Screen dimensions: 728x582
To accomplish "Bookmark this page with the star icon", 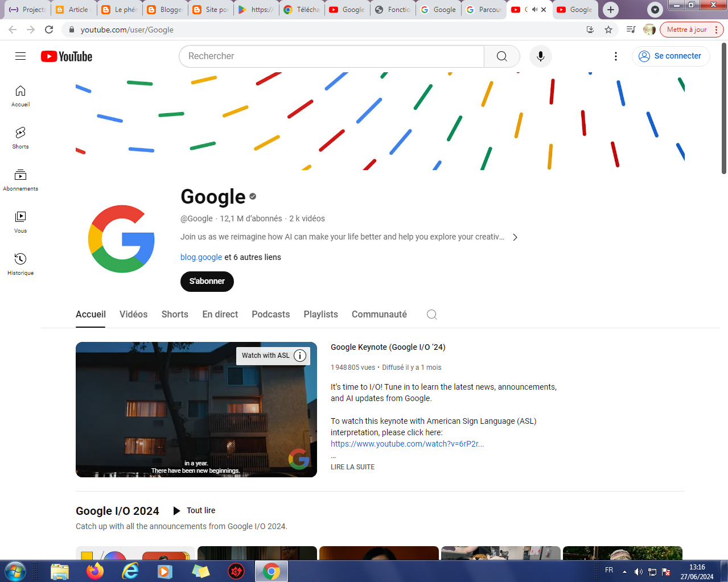I will [x=608, y=30].
